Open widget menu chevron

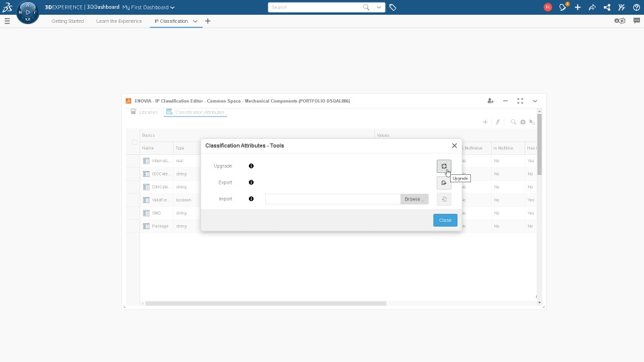(535, 101)
